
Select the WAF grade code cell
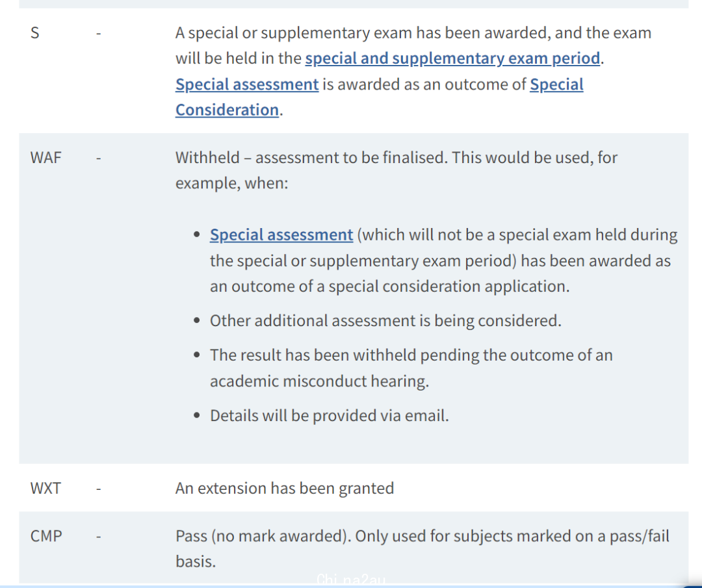point(45,158)
